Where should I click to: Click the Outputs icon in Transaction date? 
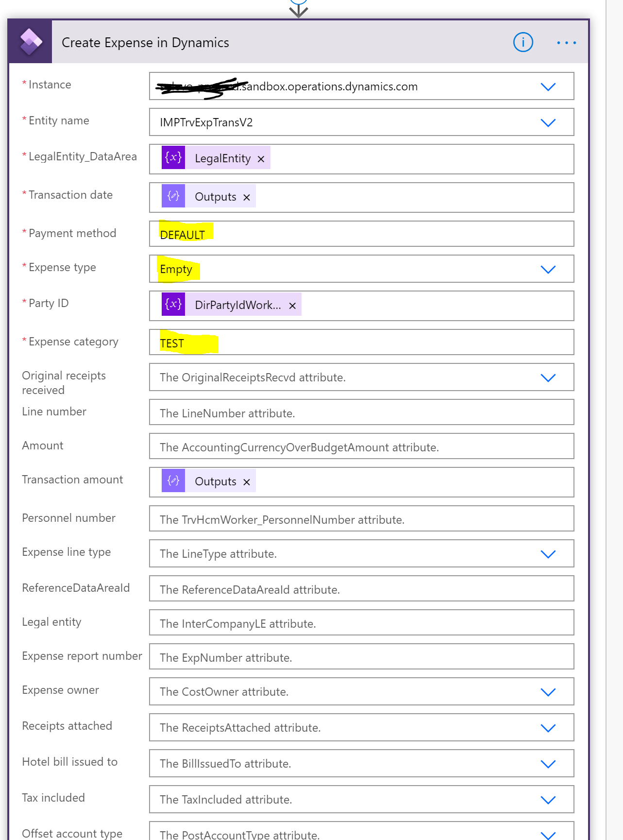173,196
